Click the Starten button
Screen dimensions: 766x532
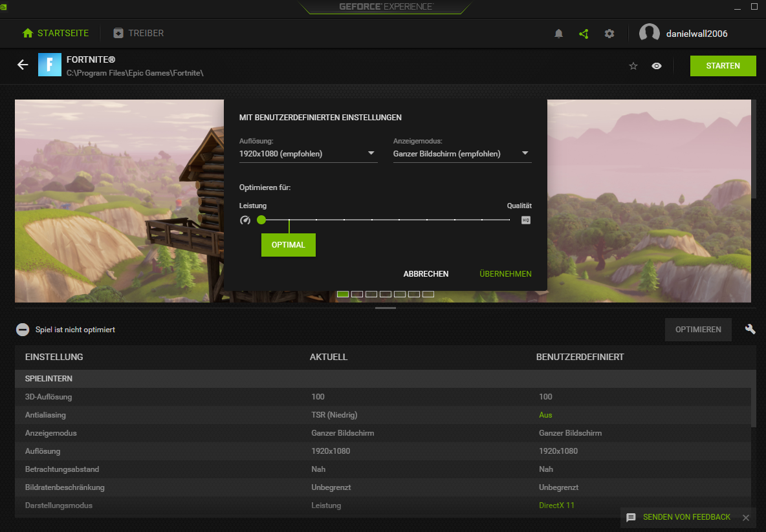coord(723,66)
